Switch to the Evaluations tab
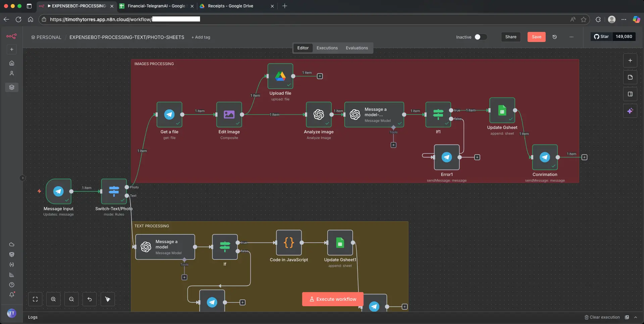The image size is (644, 324). pyautogui.click(x=357, y=48)
